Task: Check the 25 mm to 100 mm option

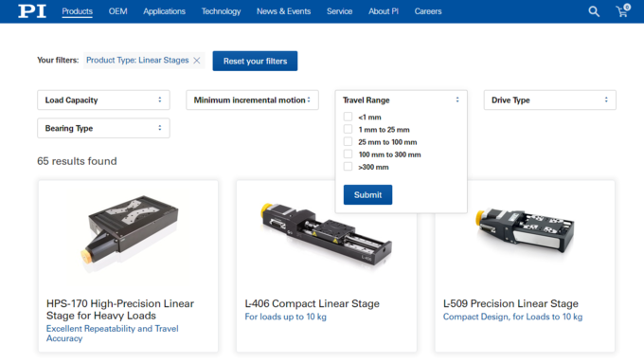Action: pyautogui.click(x=348, y=142)
